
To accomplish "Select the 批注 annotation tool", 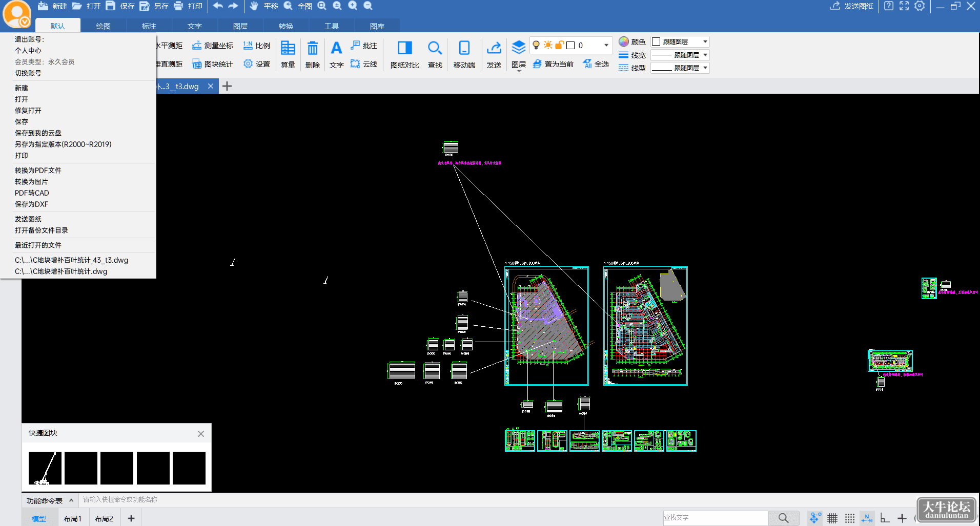I will 364,46.
